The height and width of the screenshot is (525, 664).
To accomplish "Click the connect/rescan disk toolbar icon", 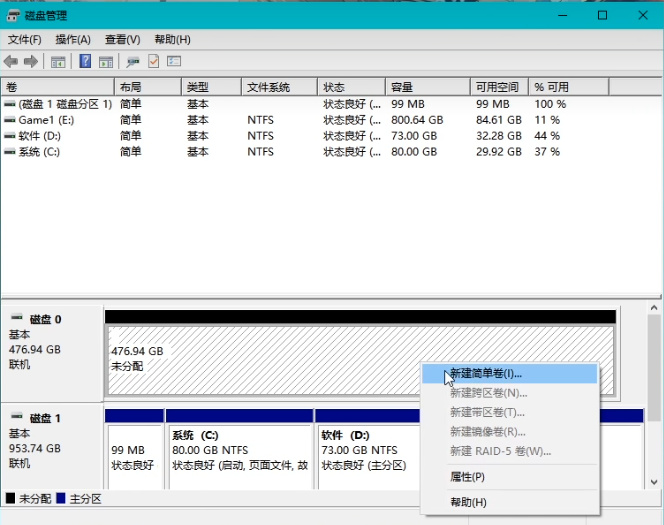I will [133, 62].
